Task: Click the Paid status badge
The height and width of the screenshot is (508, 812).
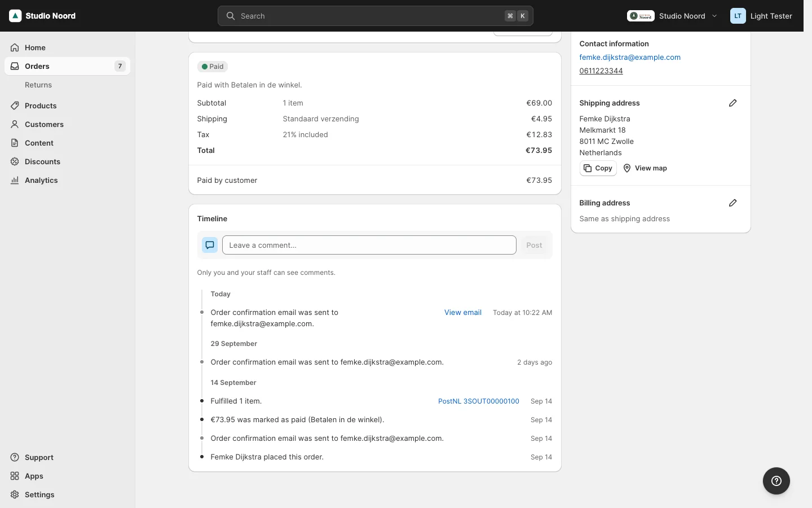Action: (213, 67)
